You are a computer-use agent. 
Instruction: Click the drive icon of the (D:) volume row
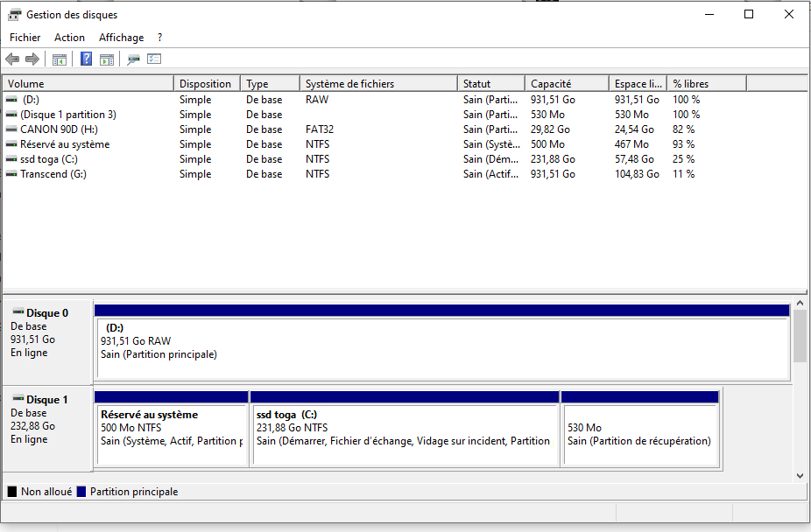11,100
